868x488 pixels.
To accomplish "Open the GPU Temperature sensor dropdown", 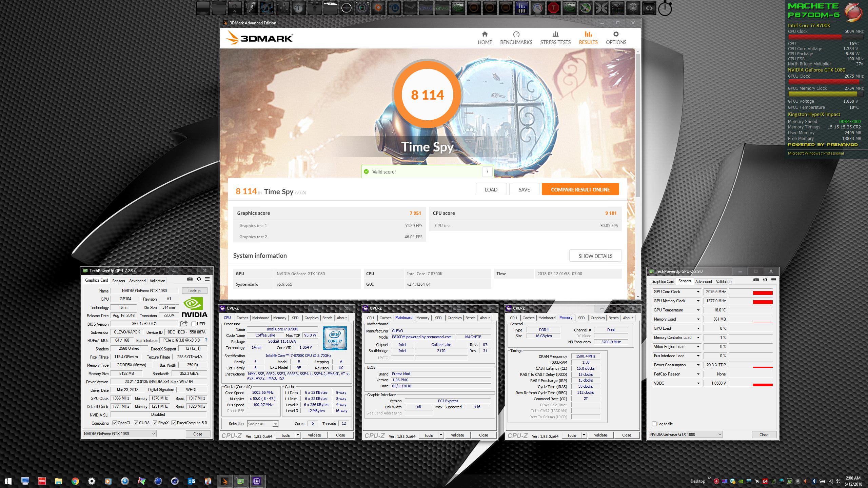I will [x=698, y=310].
